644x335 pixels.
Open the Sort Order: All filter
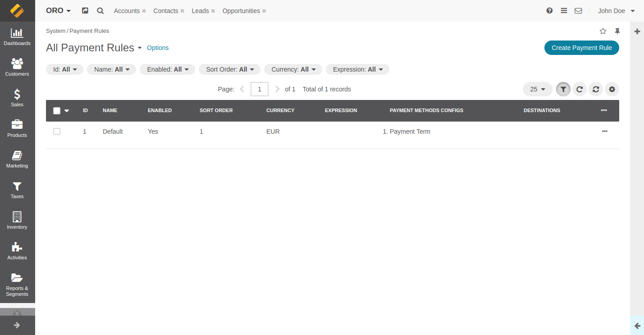[229, 69]
